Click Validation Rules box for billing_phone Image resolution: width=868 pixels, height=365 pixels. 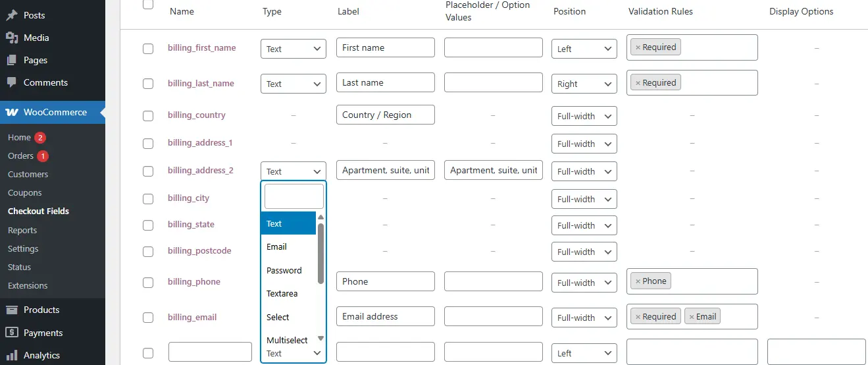tap(692, 281)
